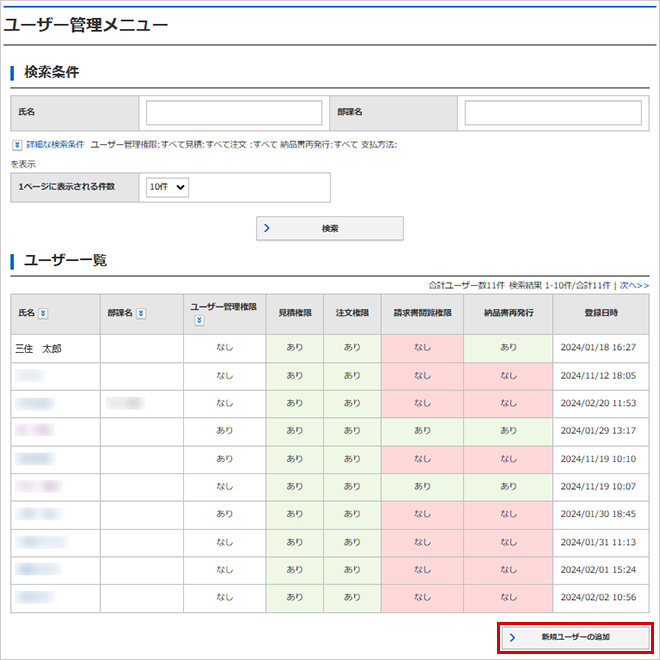Click the 部課名 column sort icon

(141, 314)
